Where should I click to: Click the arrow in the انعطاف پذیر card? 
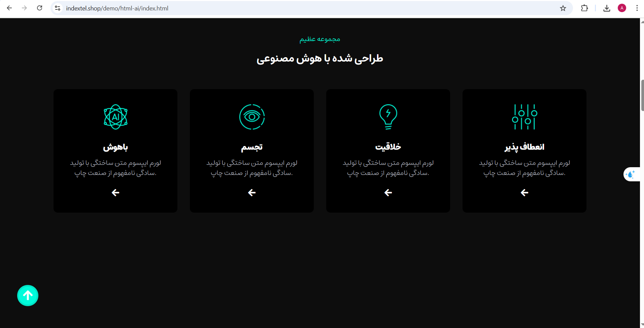pos(524,193)
